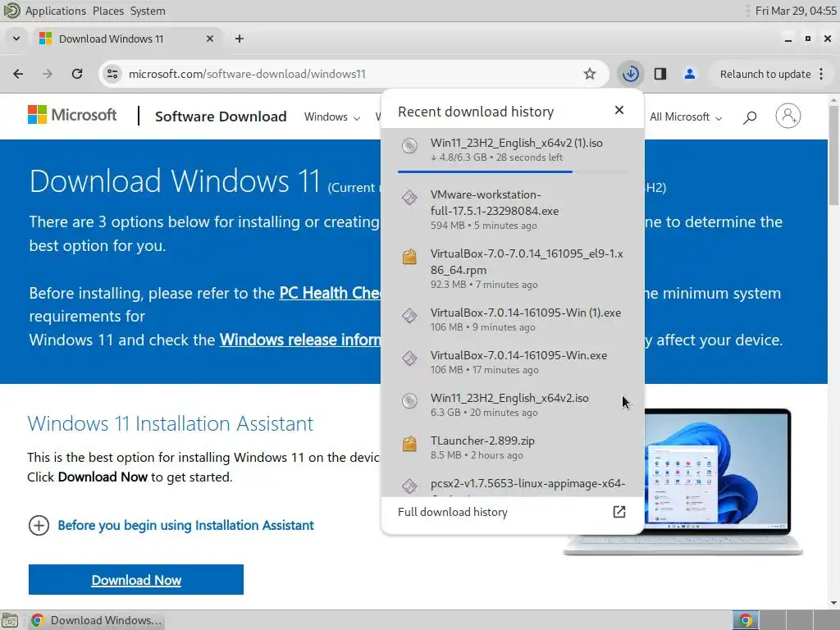Screen dimensions: 840x630
Task: Click Before you begin using Installation Assistant
Action: coord(186,526)
